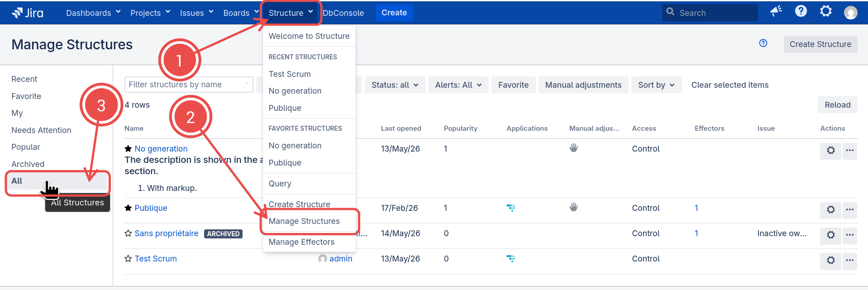Select Manage Structures in the Structure menu

(x=309, y=221)
